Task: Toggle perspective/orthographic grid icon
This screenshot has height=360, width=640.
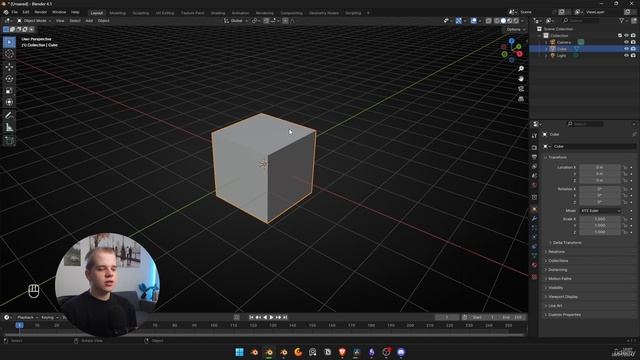Action: tap(521, 99)
